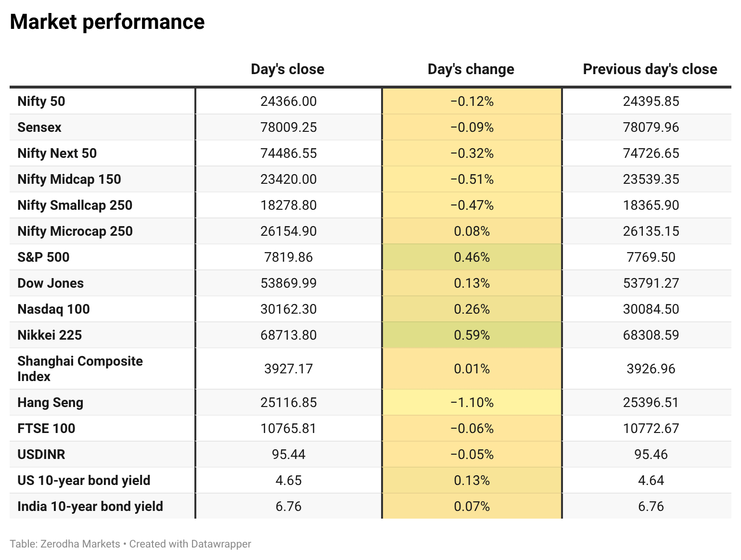Select the Shanghai Composite Index row label

click(80, 369)
